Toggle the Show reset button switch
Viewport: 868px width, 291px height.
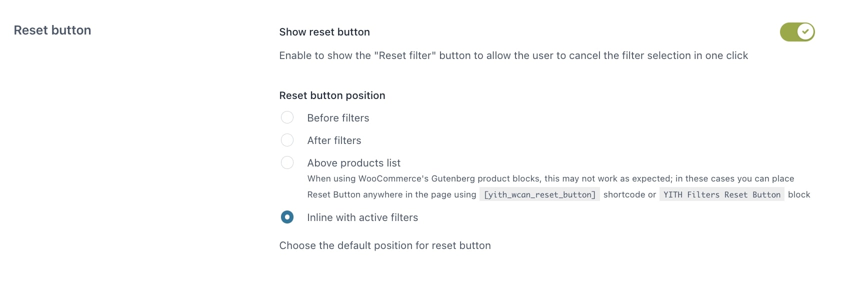(x=796, y=32)
